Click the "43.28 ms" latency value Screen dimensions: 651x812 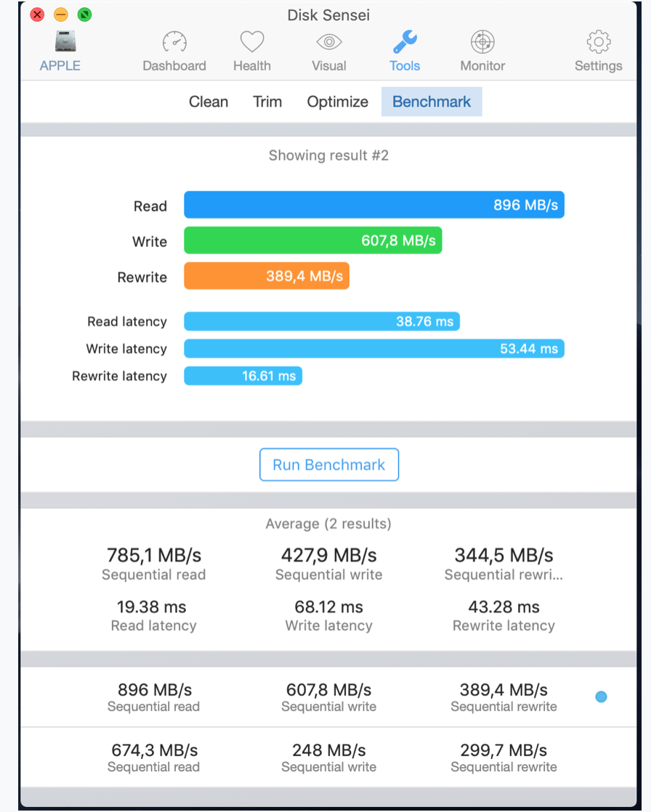pyautogui.click(x=504, y=606)
